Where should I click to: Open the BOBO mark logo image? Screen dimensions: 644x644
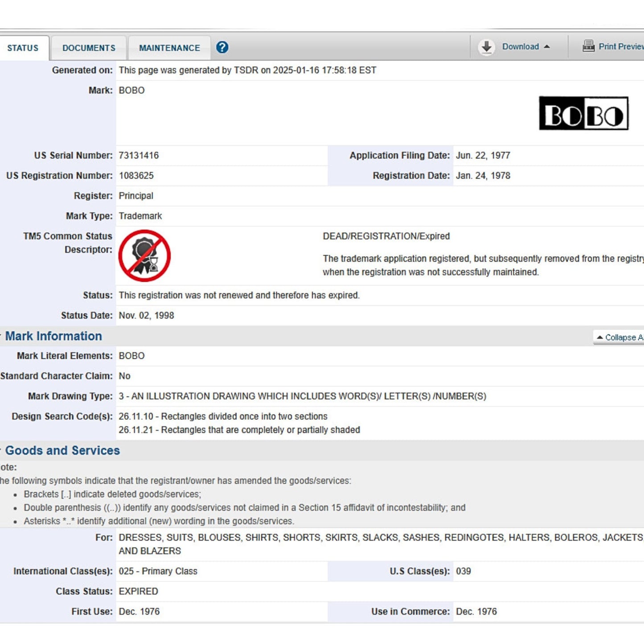[x=583, y=113]
